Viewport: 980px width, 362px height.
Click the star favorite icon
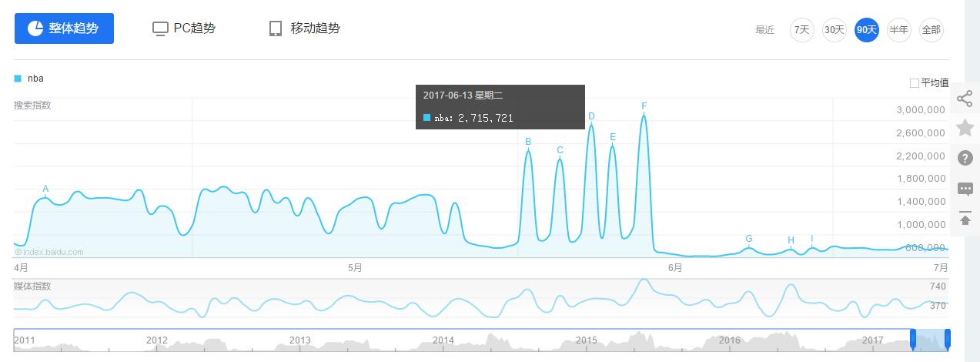click(965, 128)
